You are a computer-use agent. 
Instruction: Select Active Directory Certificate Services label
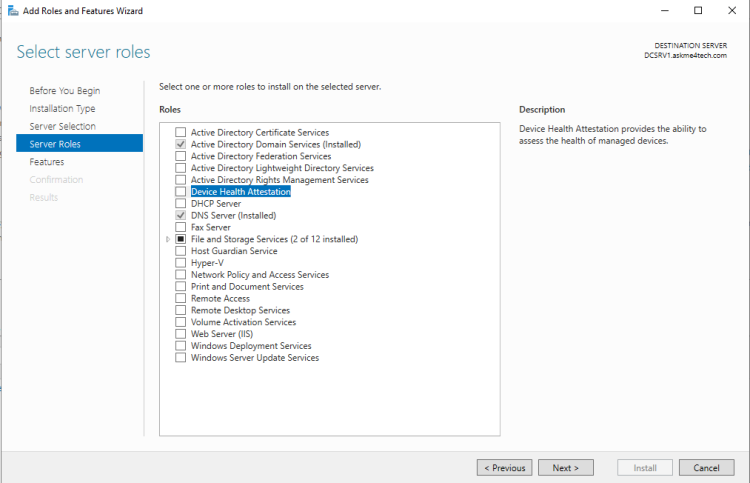(260, 132)
